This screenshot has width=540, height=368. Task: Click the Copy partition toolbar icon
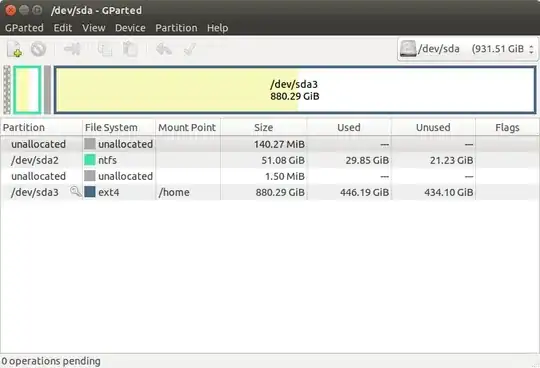(105, 49)
